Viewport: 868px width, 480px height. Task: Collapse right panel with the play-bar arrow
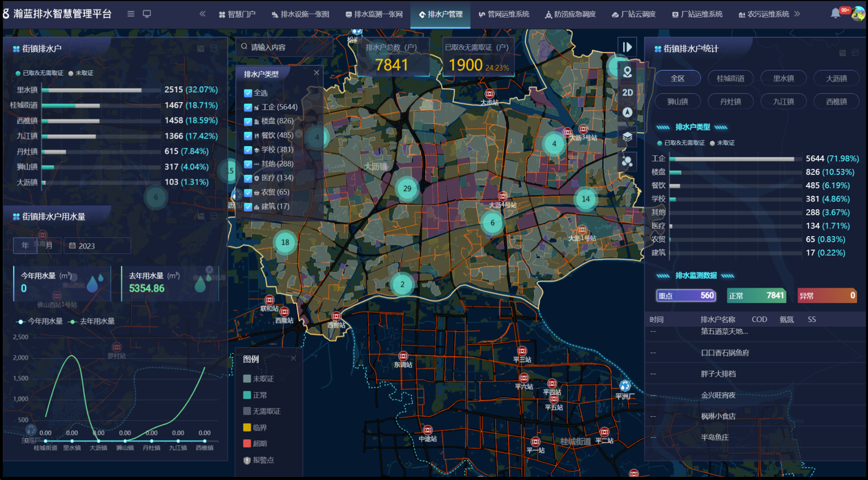pyautogui.click(x=627, y=47)
